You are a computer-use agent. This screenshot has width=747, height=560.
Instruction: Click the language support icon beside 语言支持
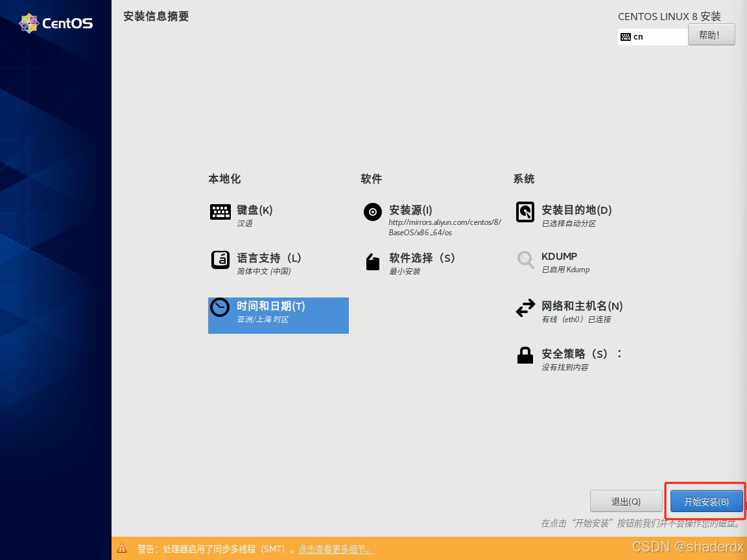click(220, 260)
